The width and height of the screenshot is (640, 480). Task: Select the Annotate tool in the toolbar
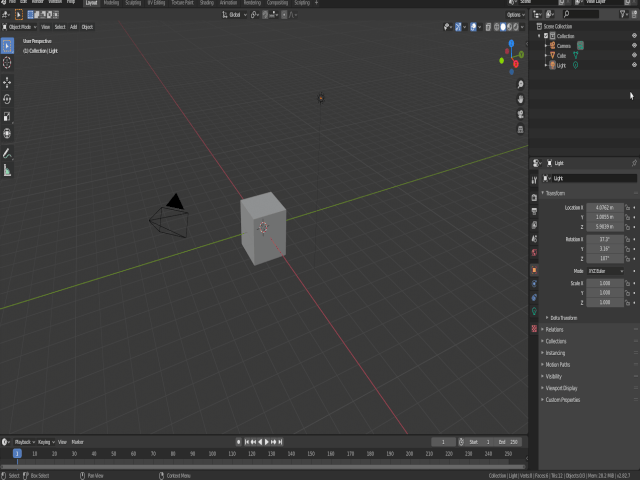click(7, 153)
